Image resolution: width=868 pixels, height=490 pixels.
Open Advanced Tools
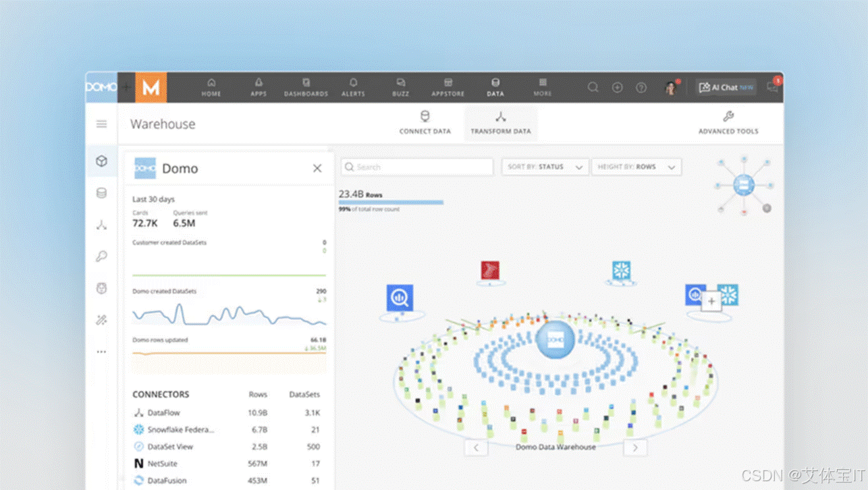pyautogui.click(x=728, y=122)
